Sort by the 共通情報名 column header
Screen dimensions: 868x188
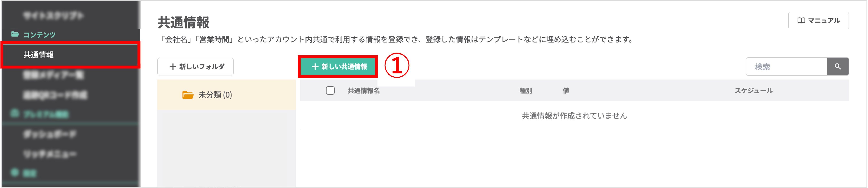(364, 90)
